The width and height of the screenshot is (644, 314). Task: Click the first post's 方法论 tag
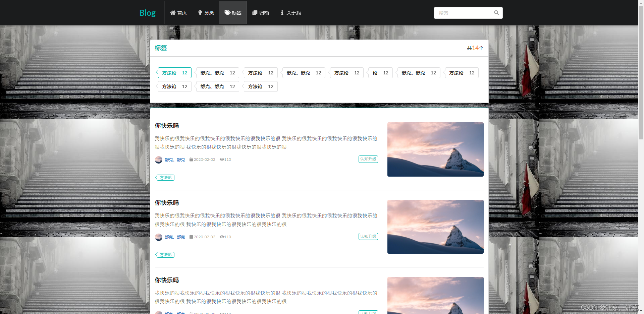click(165, 178)
